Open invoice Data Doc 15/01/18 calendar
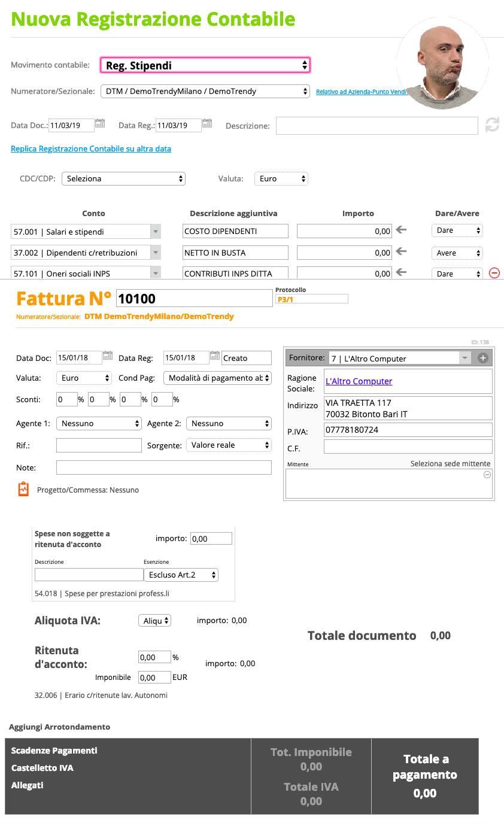 point(108,356)
